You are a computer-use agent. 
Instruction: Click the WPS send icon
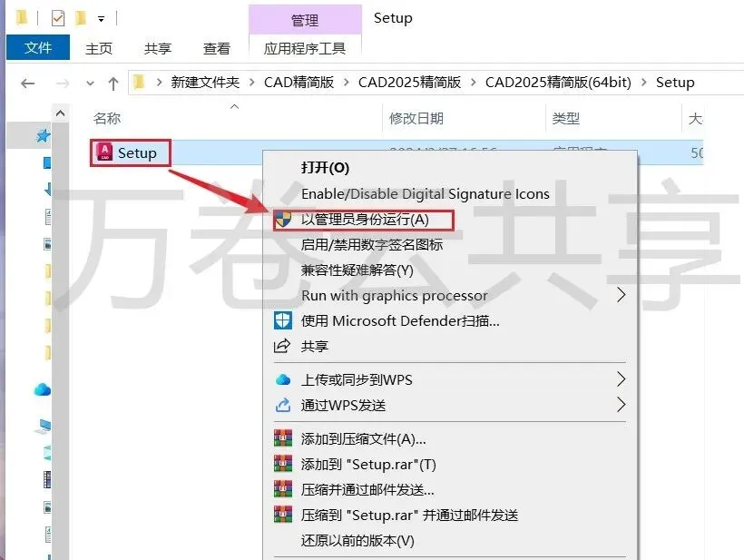[283, 405]
